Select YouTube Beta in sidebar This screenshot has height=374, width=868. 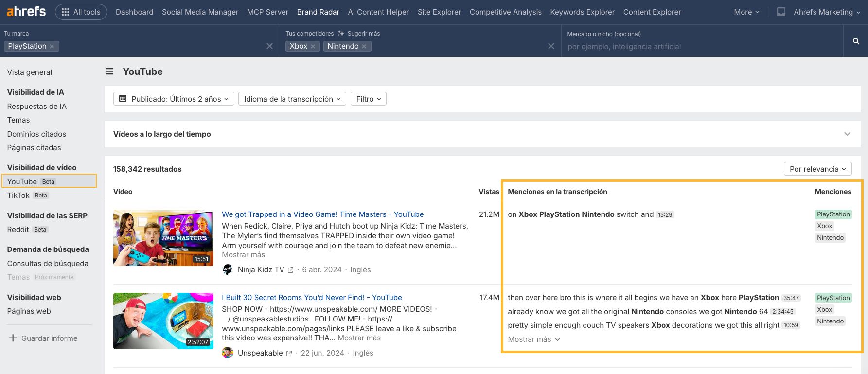[49, 181]
